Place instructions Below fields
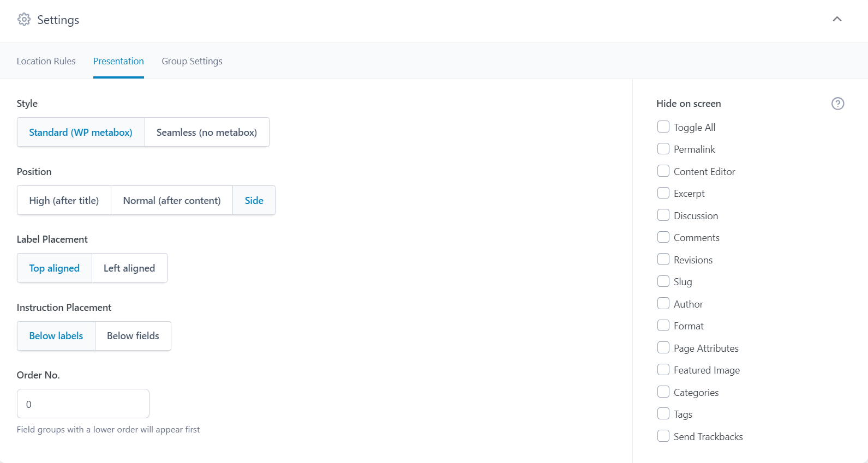 (133, 335)
